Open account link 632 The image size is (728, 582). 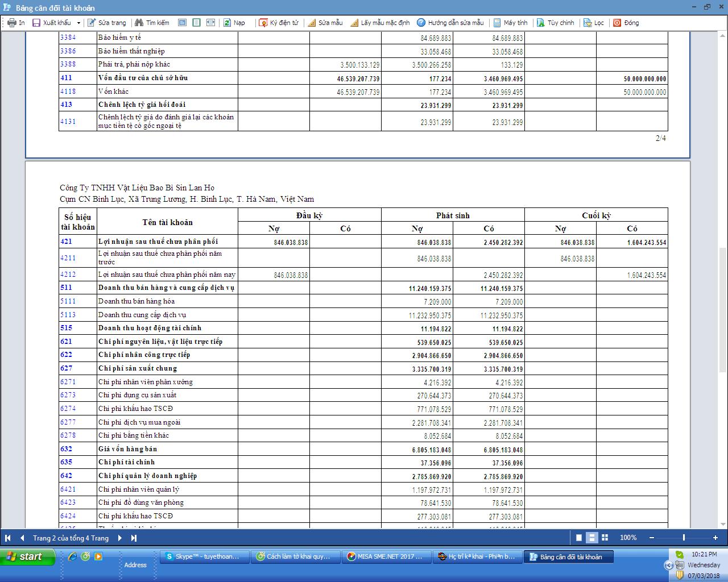pyautogui.click(x=67, y=449)
